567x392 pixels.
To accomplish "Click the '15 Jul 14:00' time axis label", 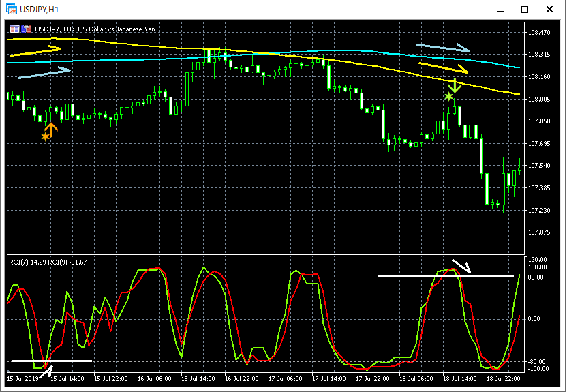I will tap(67, 379).
